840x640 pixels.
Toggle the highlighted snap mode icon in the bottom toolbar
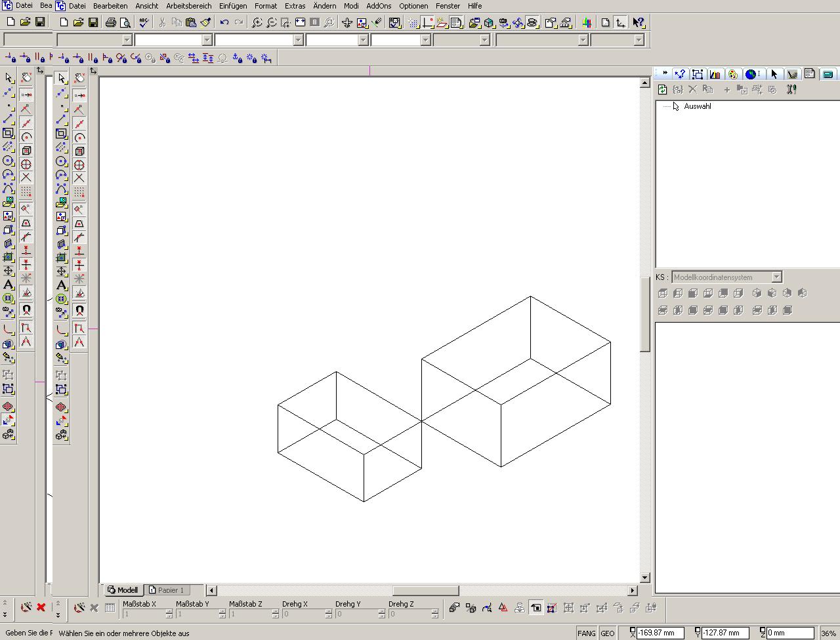[x=535, y=608]
